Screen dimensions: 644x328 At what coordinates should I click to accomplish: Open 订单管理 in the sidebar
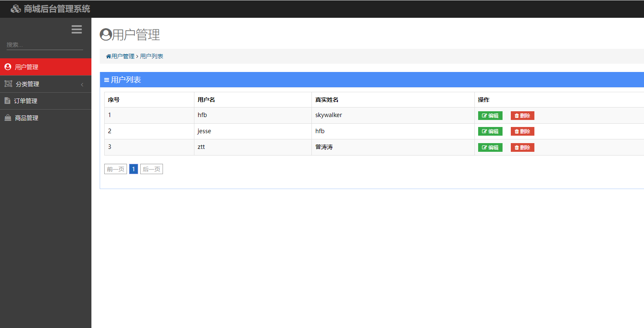coord(45,101)
